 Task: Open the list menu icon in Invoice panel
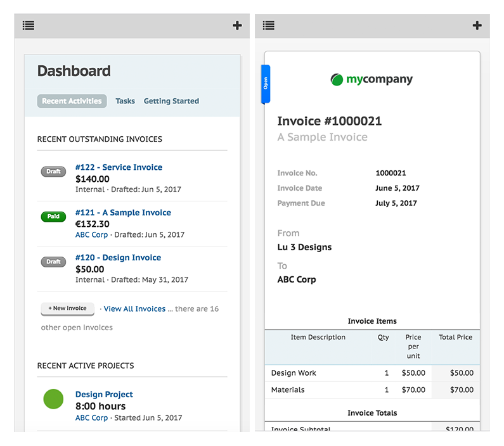coord(268,25)
